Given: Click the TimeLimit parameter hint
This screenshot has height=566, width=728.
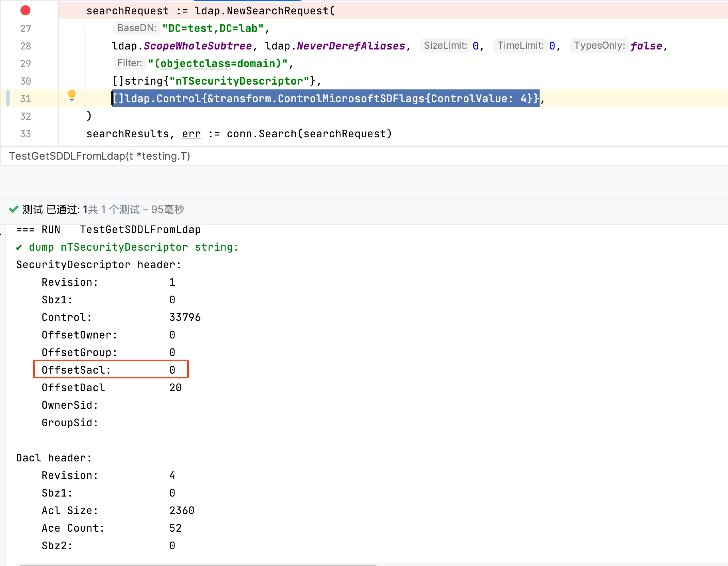Looking at the screenshot, I should 520,46.
